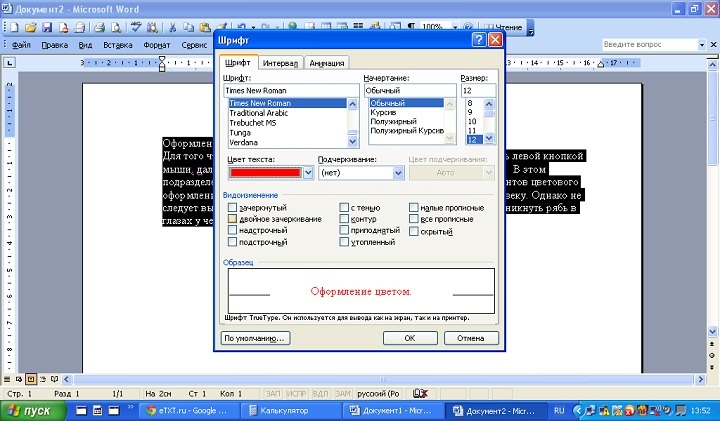Click the Отмена button
Screen dimensions: 720x421
[x=471, y=338]
